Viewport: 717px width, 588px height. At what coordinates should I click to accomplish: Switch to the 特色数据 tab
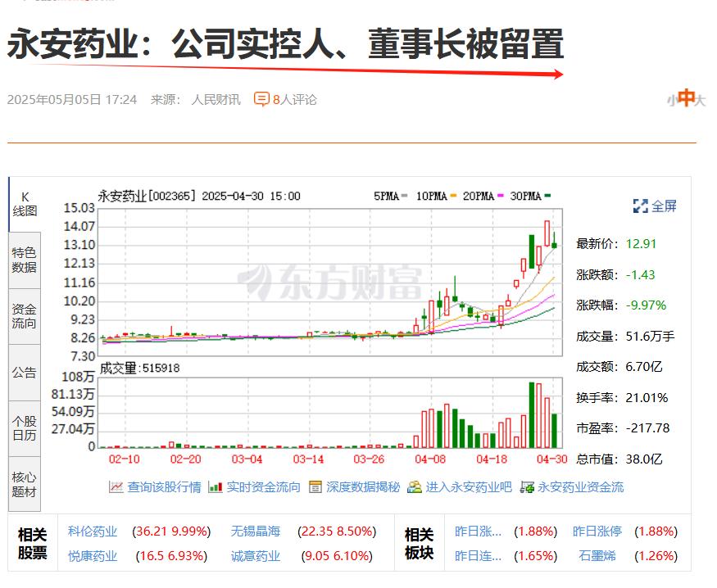25,260
